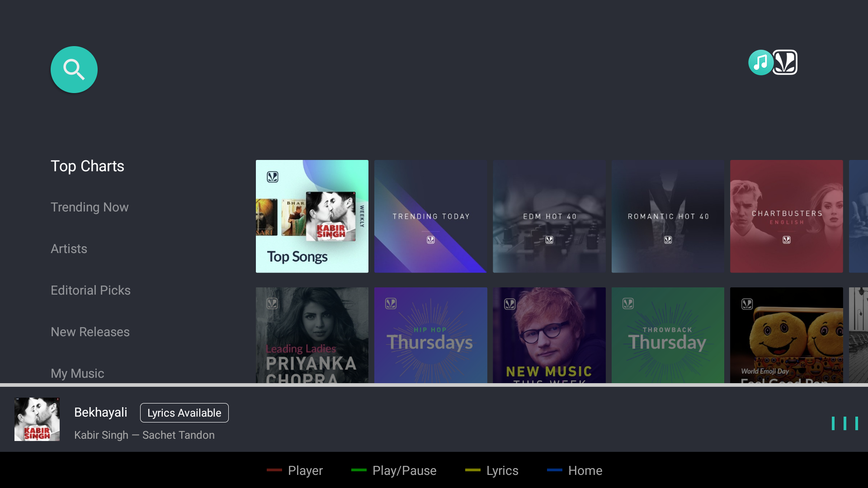
Task: Click the red Player shortcut label
Action: [x=305, y=470]
